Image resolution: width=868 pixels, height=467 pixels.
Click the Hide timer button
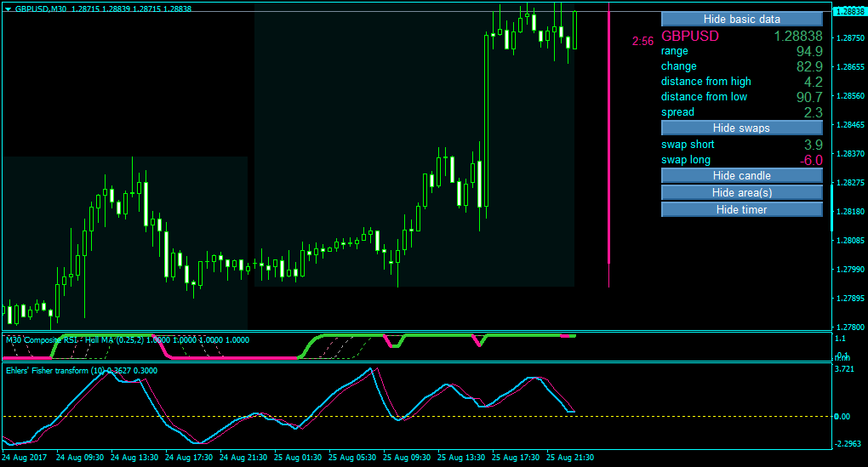pos(742,210)
